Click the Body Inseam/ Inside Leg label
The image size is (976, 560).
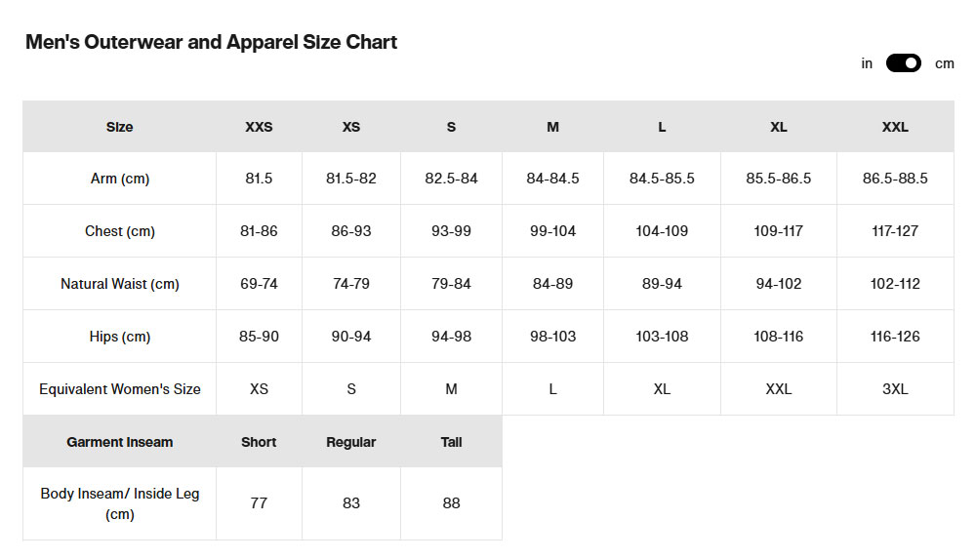tap(120, 503)
